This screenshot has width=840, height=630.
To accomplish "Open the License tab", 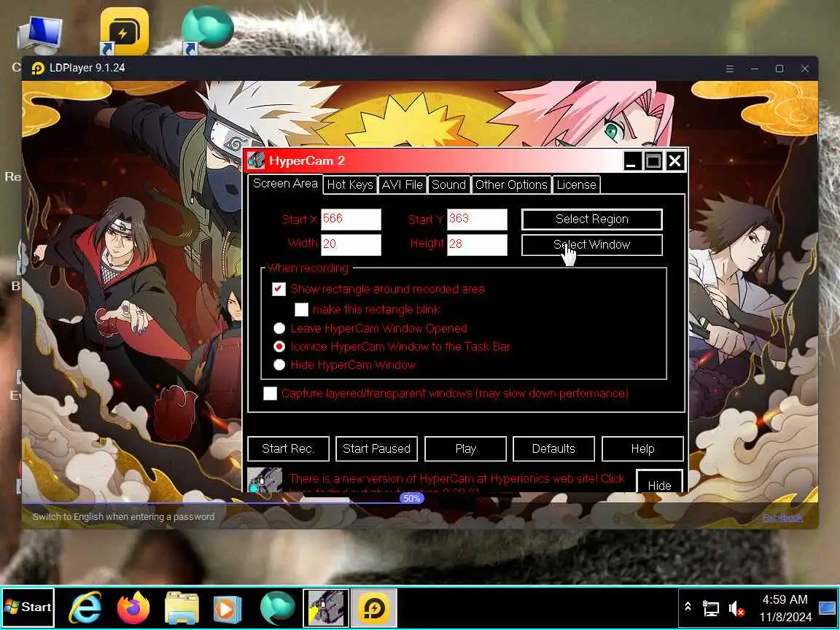I will [x=577, y=184].
